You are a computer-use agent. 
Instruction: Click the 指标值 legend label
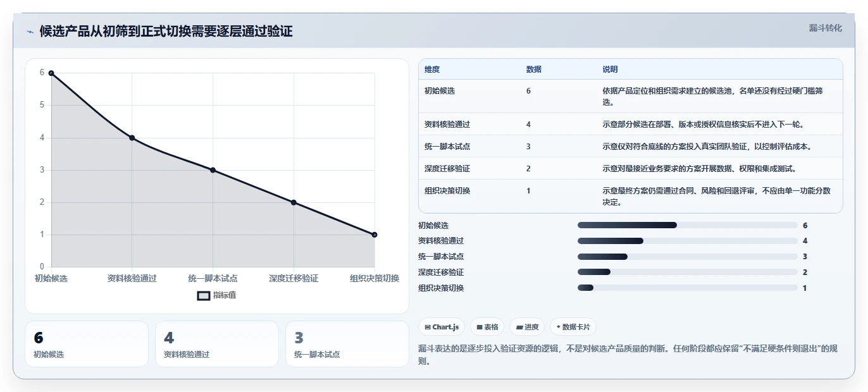(x=225, y=295)
